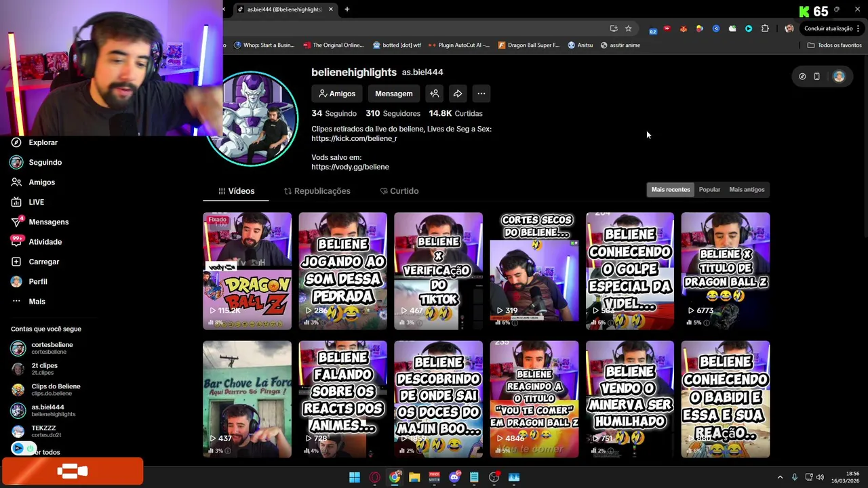Open followed account Clips do Beliene
868x488 pixels.
(45, 390)
